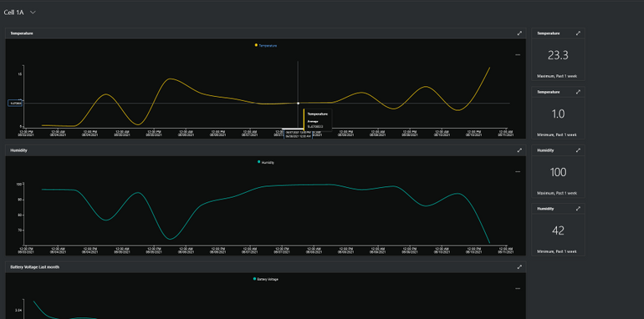Click the 42 minimum humidity value
Screen dimensions: 644x319
point(558,230)
